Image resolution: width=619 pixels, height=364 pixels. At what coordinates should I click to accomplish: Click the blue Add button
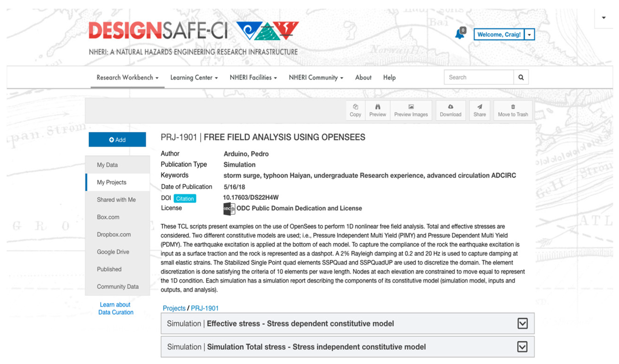[117, 140]
